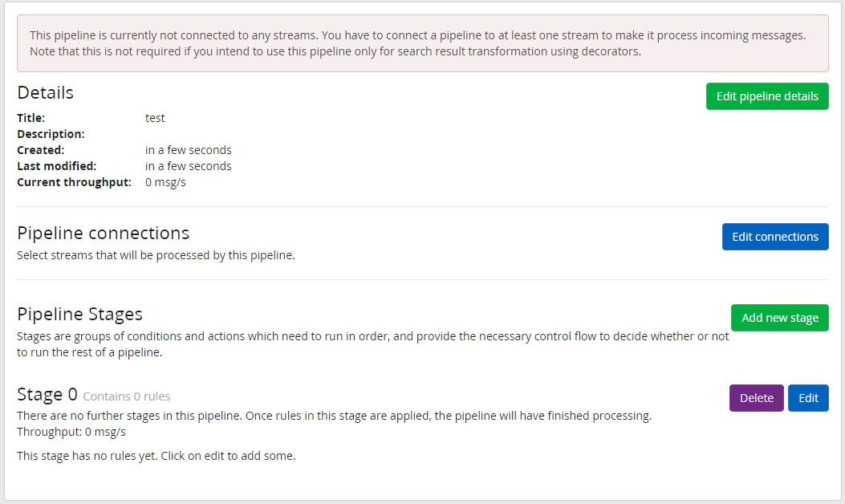The width and height of the screenshot is (845, 504).
Task: Select the pipeline title value "test"
Action: [155, 118]
